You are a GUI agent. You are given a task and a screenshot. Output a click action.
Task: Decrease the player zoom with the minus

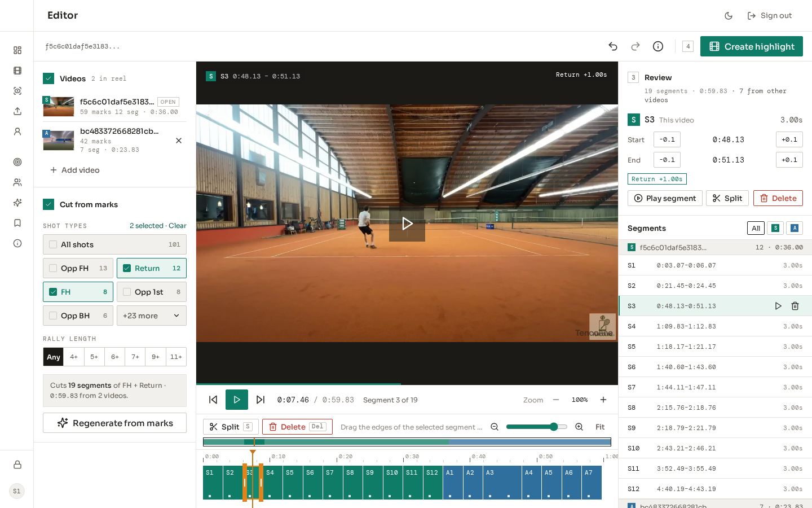click(556, 400)
